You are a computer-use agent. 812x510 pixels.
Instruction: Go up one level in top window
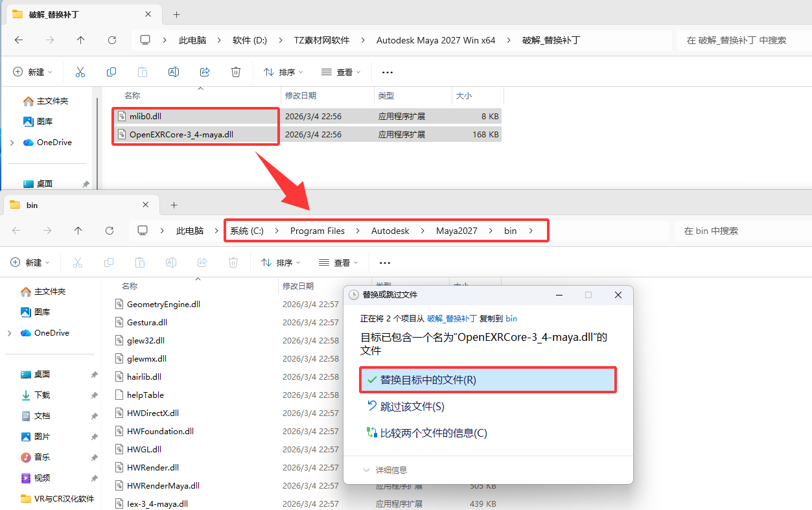click(80, 40)
